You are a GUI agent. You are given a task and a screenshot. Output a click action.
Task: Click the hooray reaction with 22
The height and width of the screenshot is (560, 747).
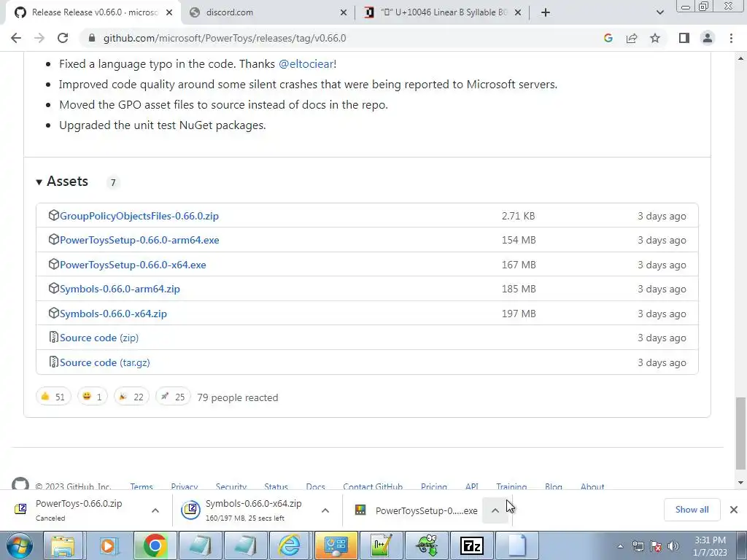point(131,397)
